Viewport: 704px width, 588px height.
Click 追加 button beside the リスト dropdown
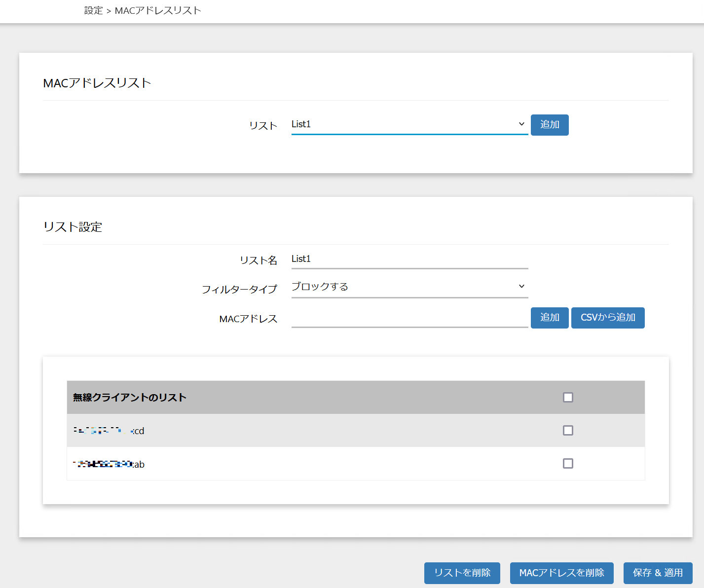pos(549,125)
